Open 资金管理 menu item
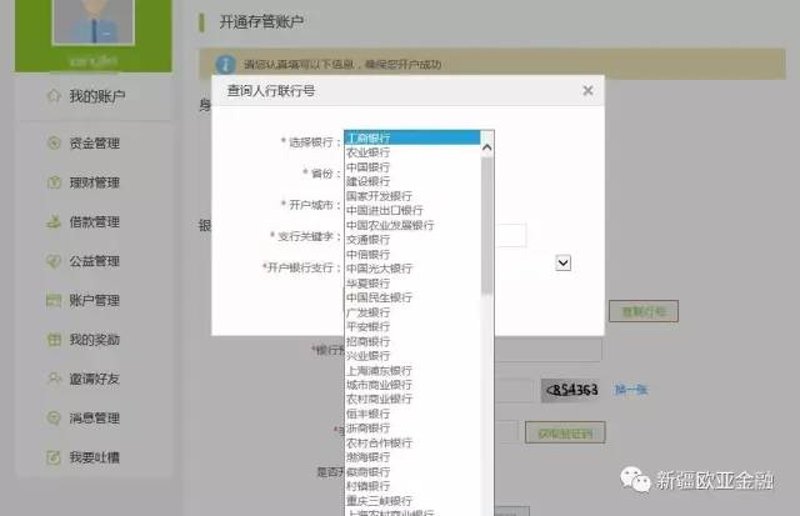Viewport: 800px width, 516px height. [x=94, y=143]
